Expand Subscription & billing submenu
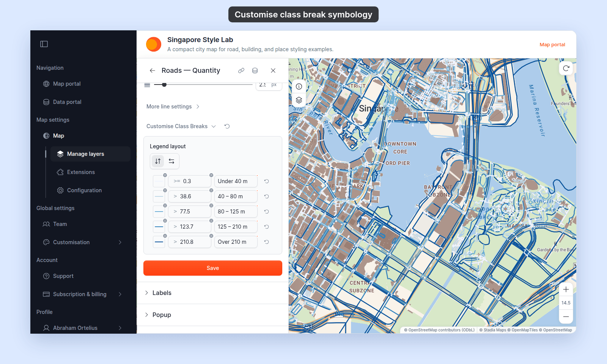This screenshot has height=364, width=607. click(x=83, y=294)
